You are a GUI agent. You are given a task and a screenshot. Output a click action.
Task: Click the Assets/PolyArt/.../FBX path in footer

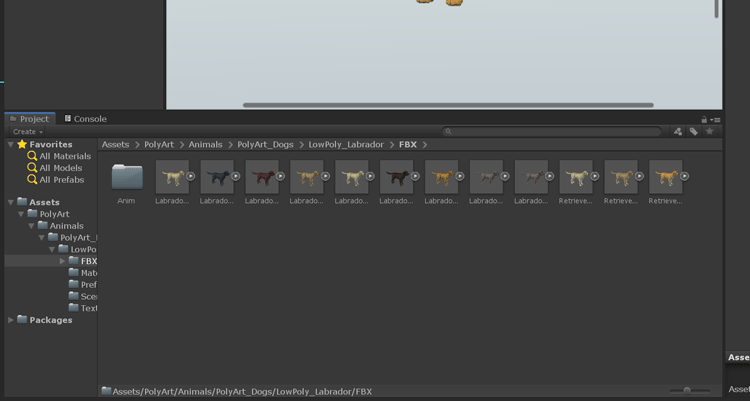click(242, 391)
